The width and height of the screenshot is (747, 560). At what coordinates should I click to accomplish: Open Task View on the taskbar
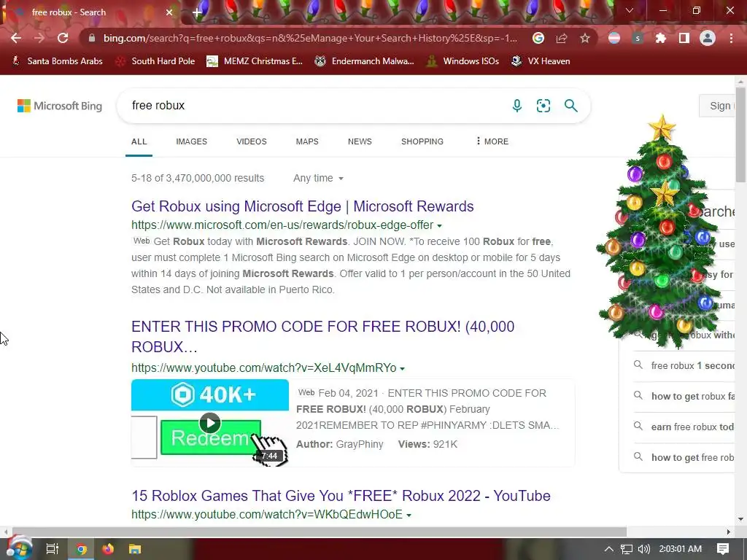click(x=53, y=549)
